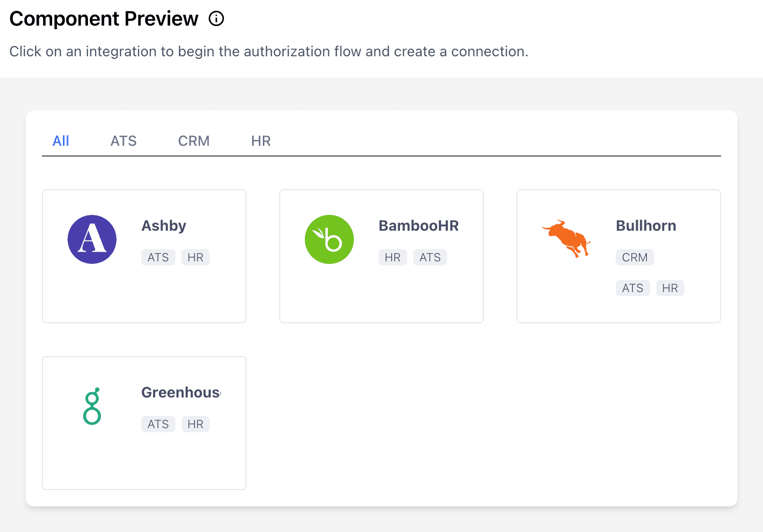
Task: Click the Ashby purple logo icon
Action: 92,239
